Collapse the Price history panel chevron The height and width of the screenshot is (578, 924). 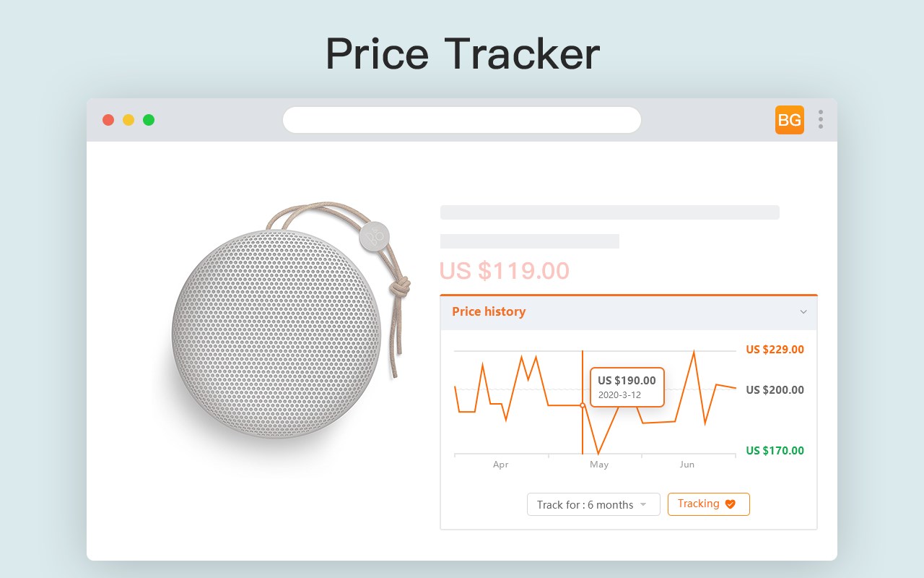(803, 312)
